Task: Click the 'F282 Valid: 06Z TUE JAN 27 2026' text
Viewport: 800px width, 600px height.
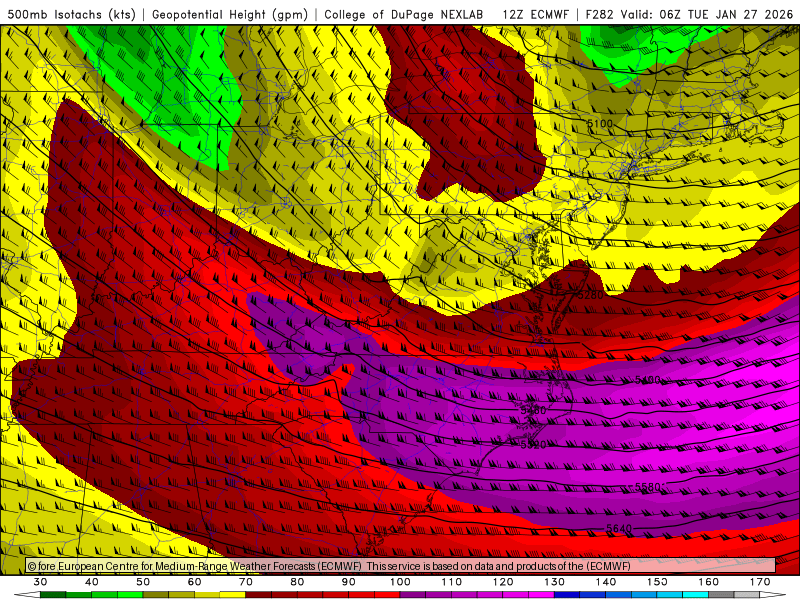Action: click(689, 14)
